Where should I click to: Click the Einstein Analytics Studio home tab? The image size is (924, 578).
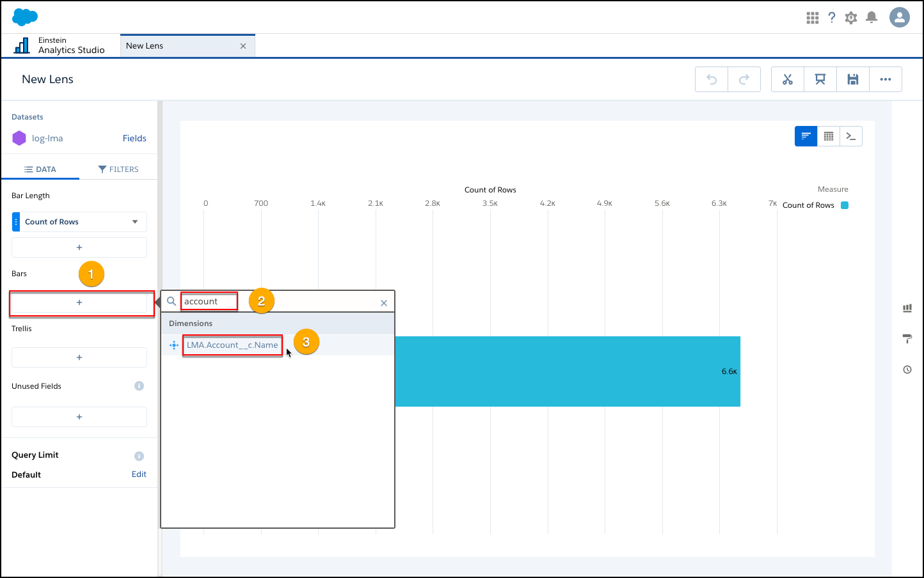[61, 45]
